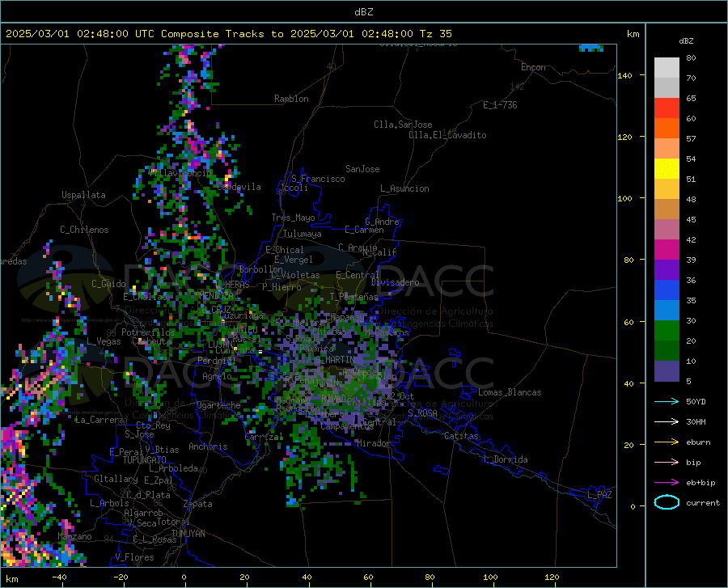
Task: Click the dBZ title at window top
Action: (x=363, y=12)
